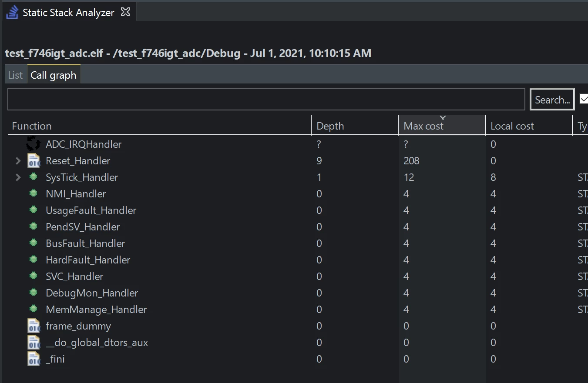
Task: Select the Call graph tab
Action: [x=54, y=75]
